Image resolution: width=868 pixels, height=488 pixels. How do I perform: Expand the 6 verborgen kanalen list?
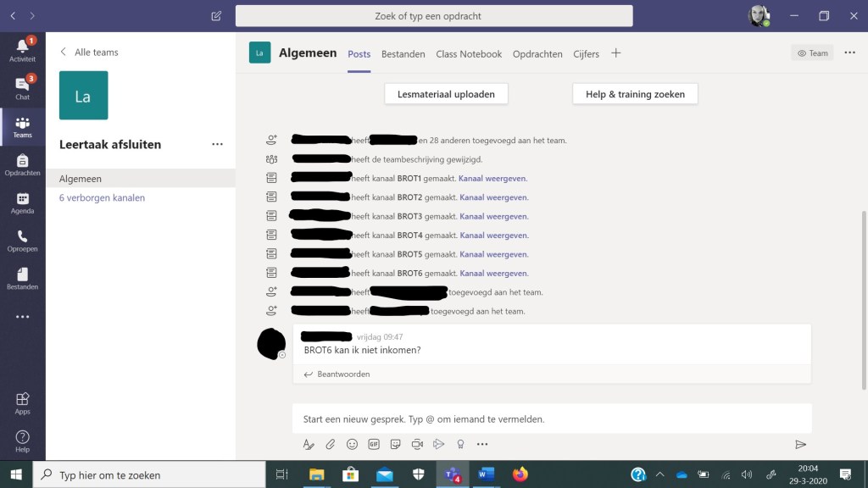[102, 197]
